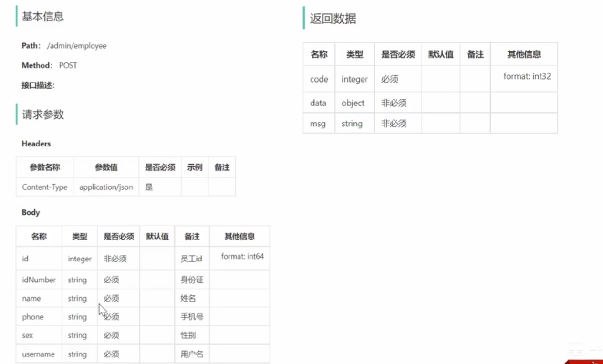Click the Headers subsection label
This screenshot has width=603, height=364.
(36, 143)
